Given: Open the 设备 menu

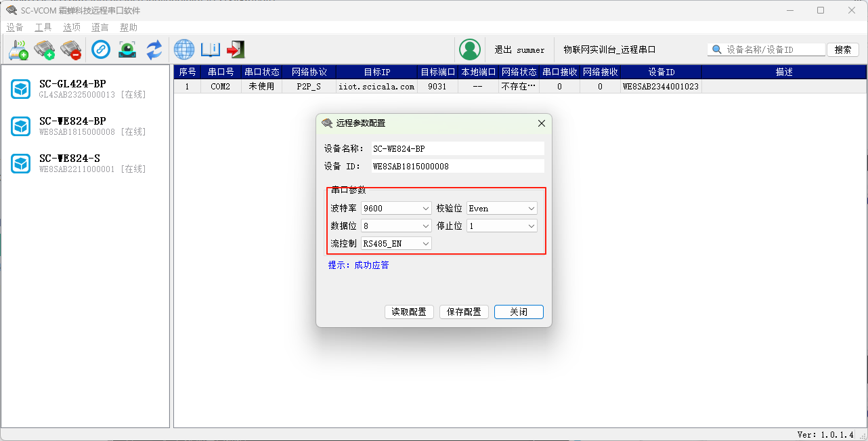Looking at the screenshot, I should click(15, 28).
